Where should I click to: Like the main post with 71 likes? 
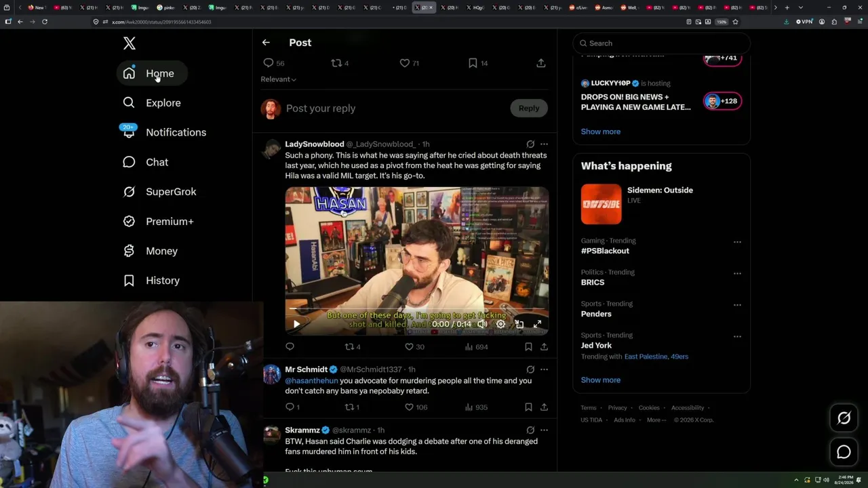409,63
